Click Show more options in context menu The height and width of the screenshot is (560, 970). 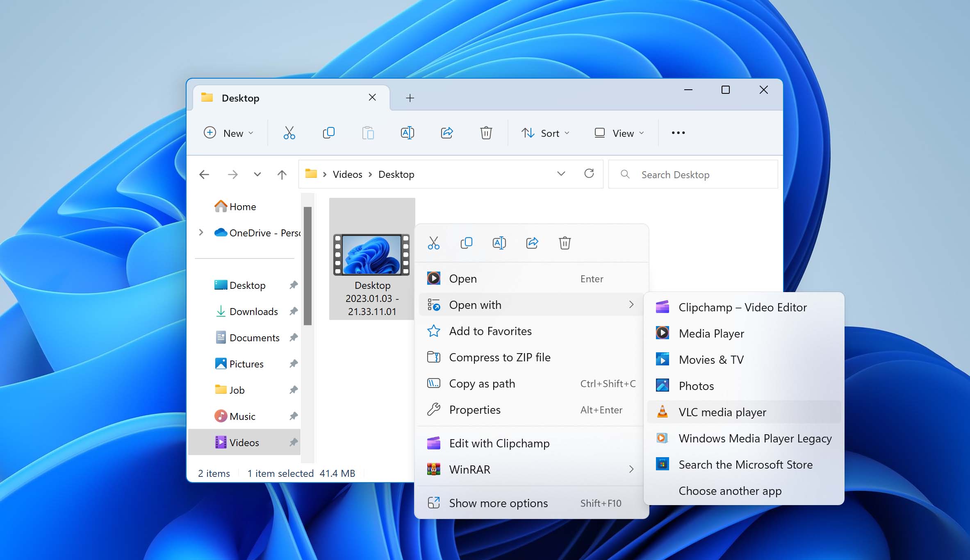[499, 503]
